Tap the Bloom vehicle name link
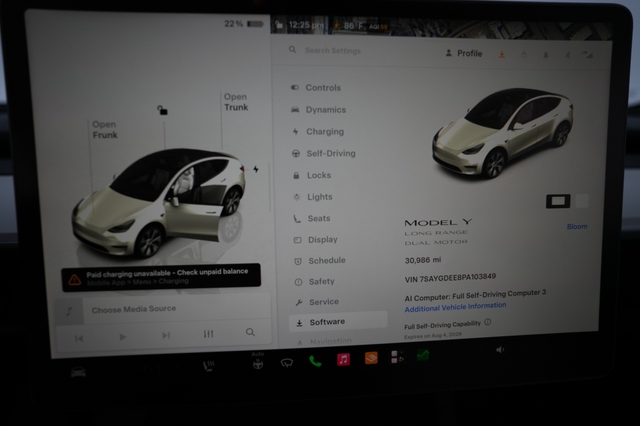The width and height of the screenshot is (640, 426). pyautogui.click(x=577, y=226)
